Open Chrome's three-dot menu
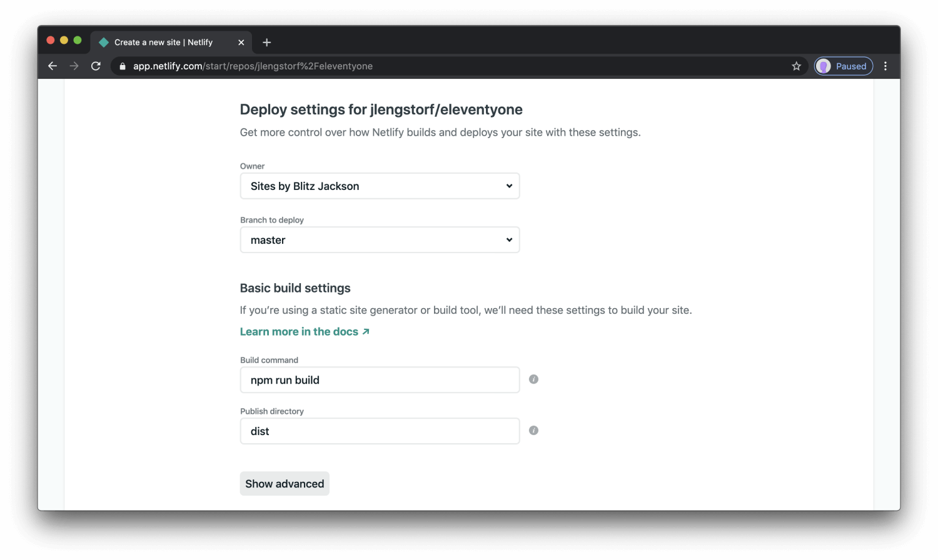Screen dimensions: 938x560 [x=885, y=66]
